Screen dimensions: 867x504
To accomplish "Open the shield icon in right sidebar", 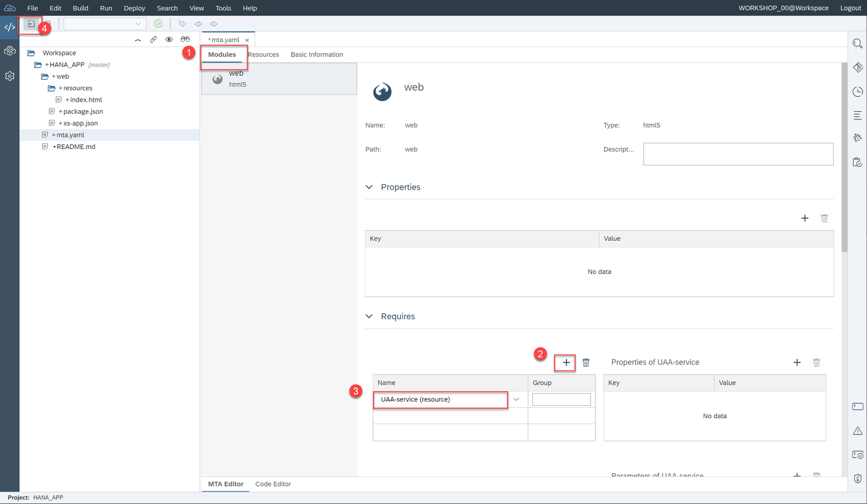I will pyautogui.click(x=858, y=479).
